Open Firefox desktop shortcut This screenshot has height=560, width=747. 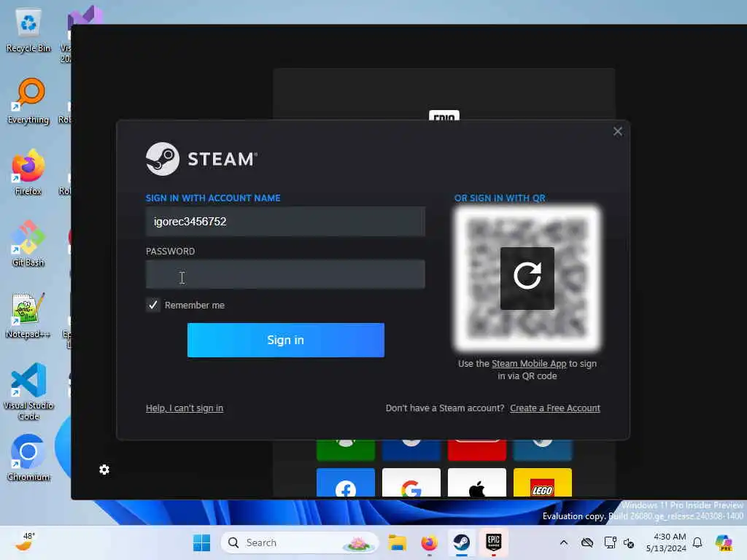pos(28,174)
